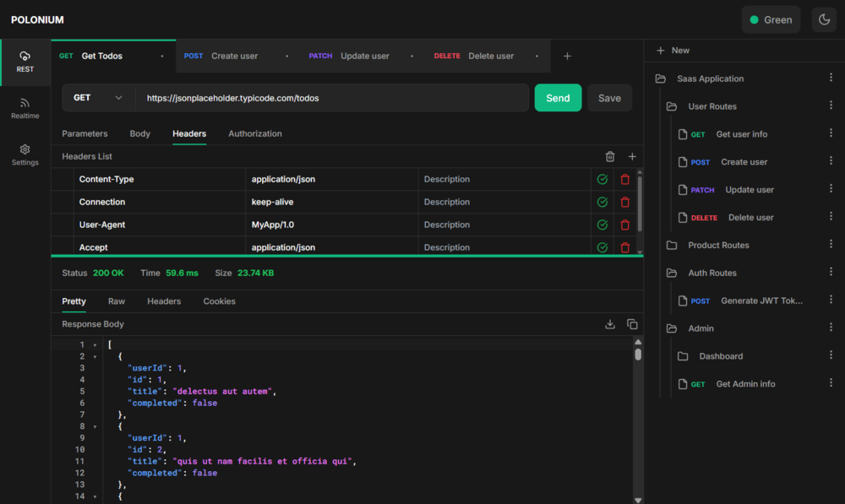Open options menu for Auth Routes folder
The height and width of the screenshot is (504, 845).
coord(831,272)
